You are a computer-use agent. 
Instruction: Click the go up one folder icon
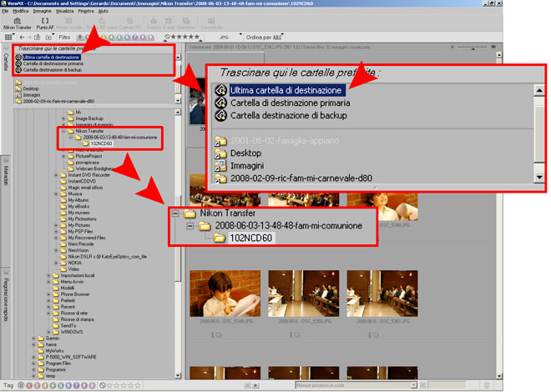[x=38, y=38]
